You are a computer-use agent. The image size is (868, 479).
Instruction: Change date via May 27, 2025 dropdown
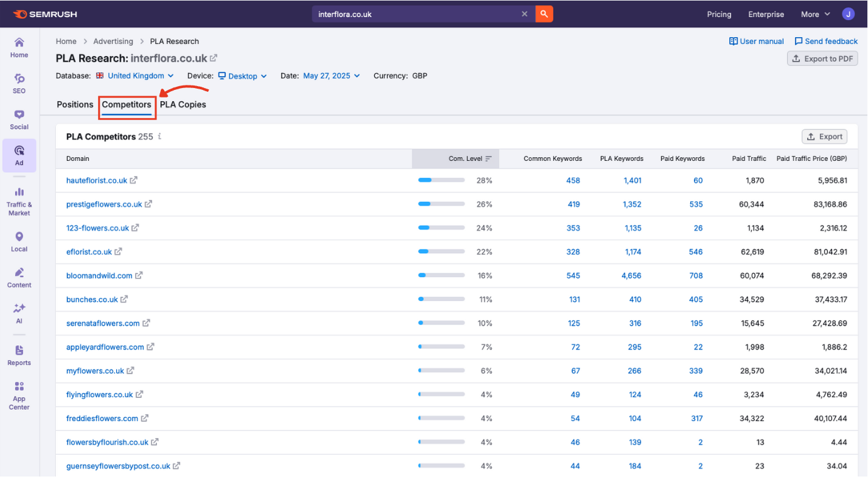[331, 76]
